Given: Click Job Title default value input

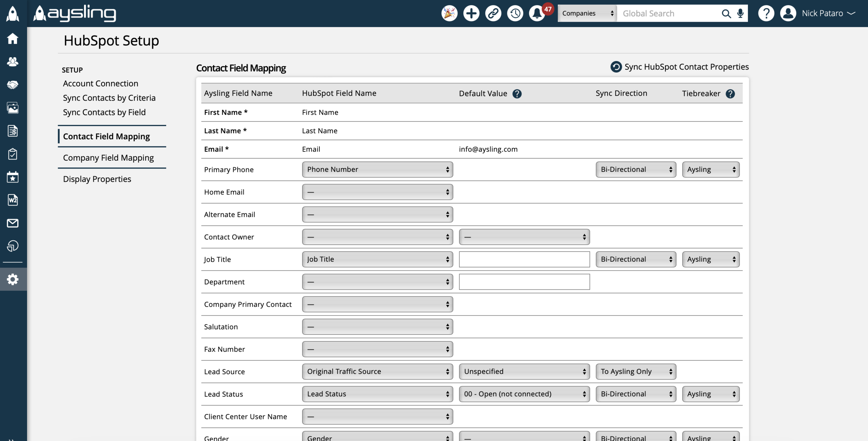Looking at the screenshot, I should [x=524, y=259].
